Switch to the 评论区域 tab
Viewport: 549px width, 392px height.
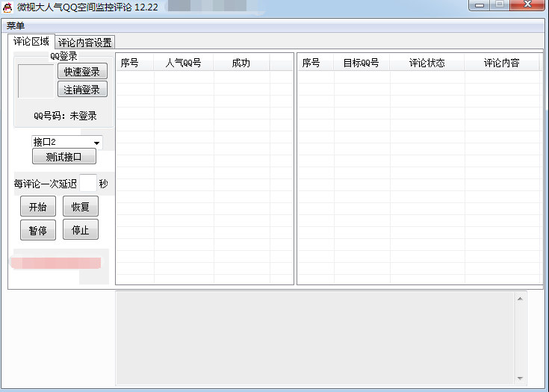click(31, 41)
